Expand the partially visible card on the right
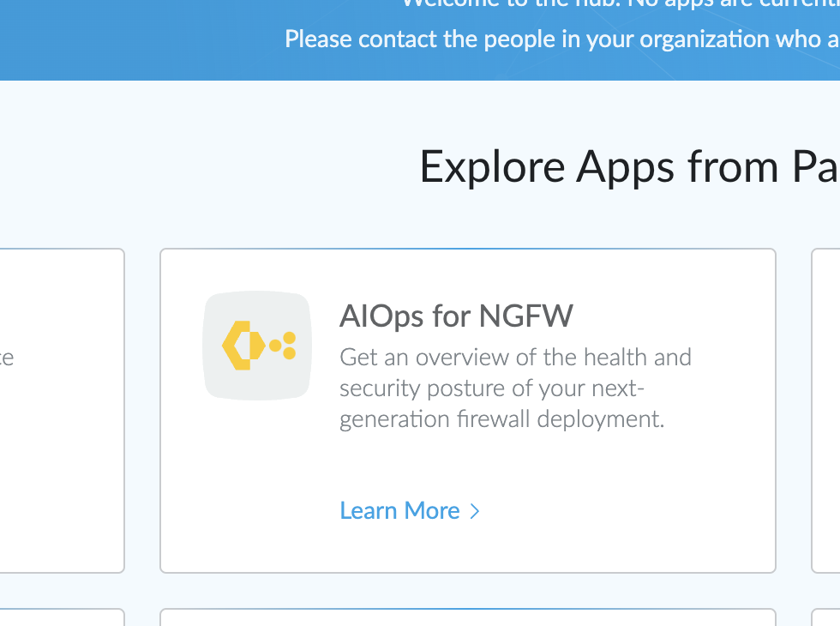Image resolution: width=840 pixels, height=626 pixels. point(827,410)
